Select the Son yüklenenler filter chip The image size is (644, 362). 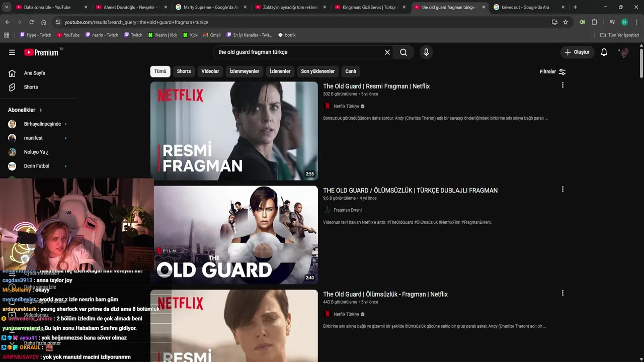pos(318,71)
